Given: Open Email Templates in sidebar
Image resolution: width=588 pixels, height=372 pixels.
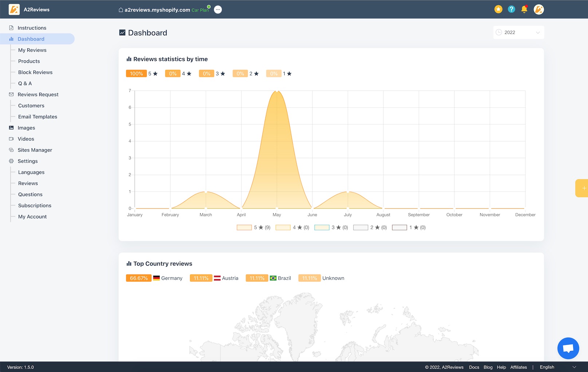Looking at the screenshot, I should coord(38,117).
